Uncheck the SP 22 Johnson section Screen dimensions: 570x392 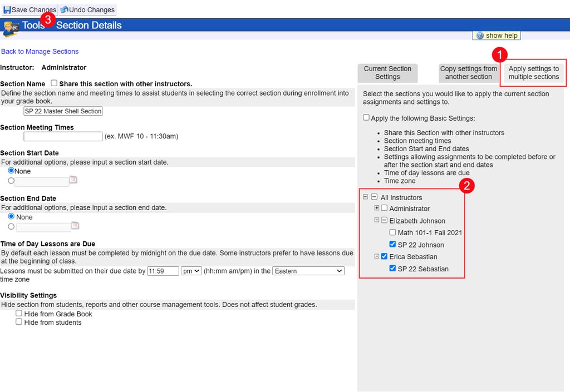(x=392, y=245)
